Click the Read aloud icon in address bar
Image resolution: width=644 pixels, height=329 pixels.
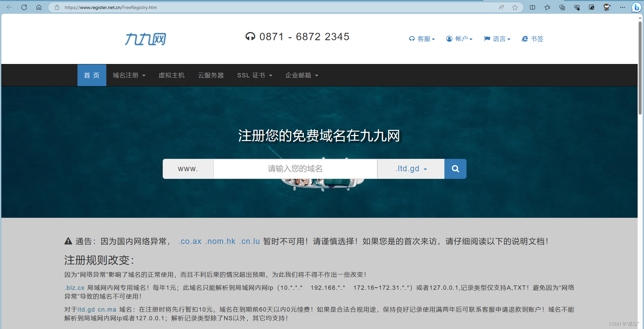501,7
